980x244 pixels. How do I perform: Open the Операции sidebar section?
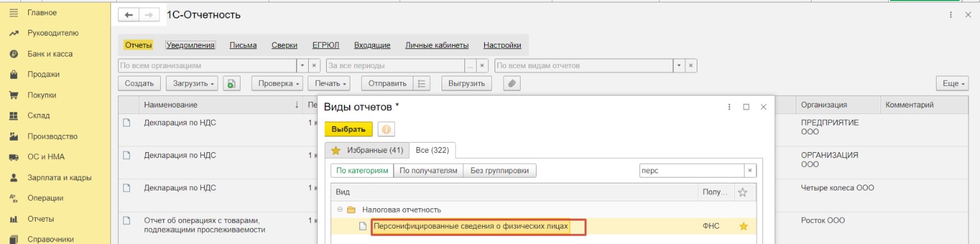tap(45, 198)
